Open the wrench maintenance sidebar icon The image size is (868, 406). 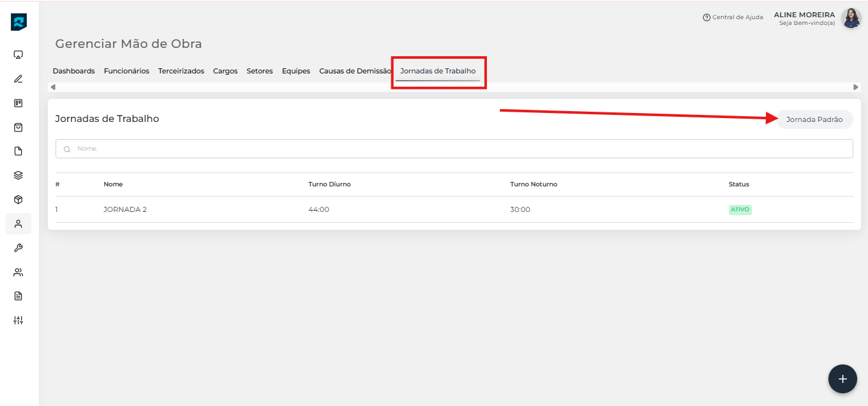(x=19, y=248)
